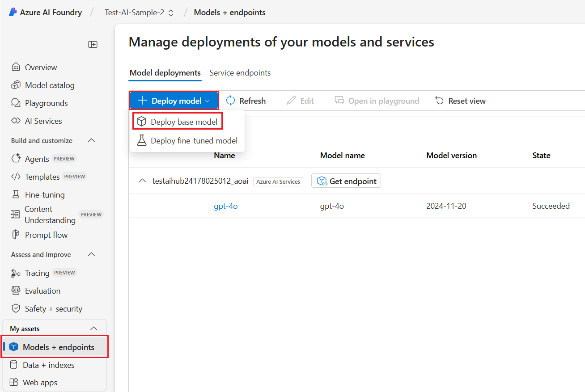Image resolution: width=585 pixels, height=392 pixels.
Task: Click the Refresh circular arrows icon
Action: (230, 101)
